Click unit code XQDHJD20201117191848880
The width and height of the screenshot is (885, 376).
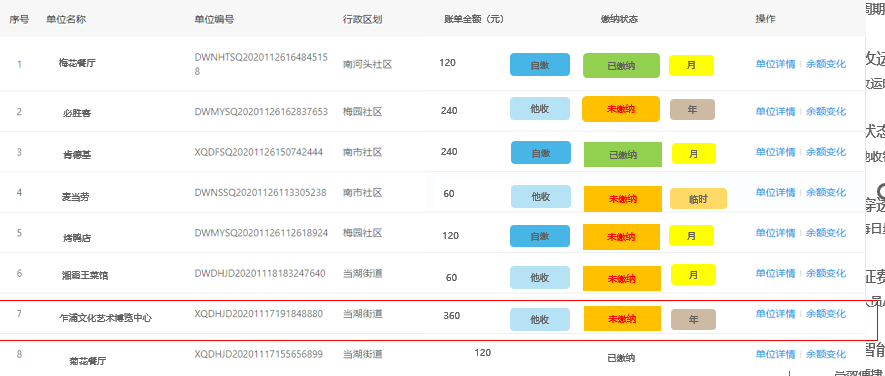coord(259,313)
